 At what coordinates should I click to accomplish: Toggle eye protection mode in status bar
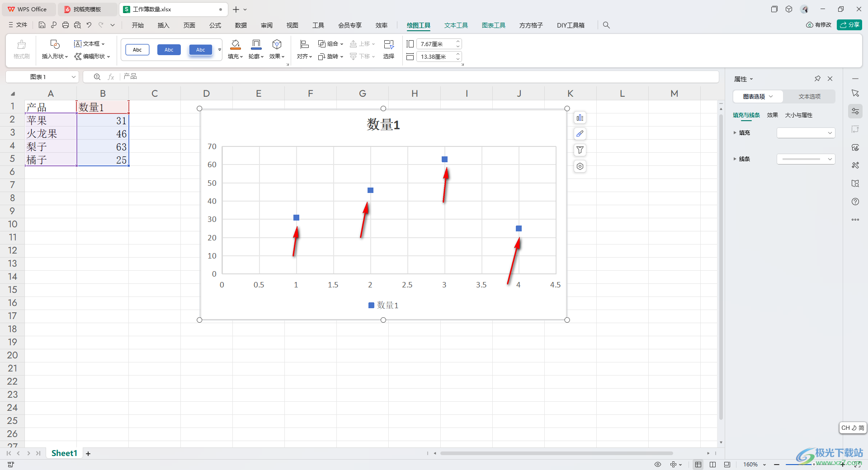click(x=658, y=465)
